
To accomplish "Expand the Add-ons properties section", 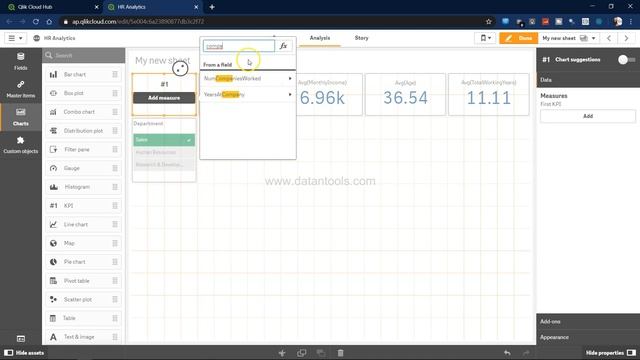I will (588, 322).
